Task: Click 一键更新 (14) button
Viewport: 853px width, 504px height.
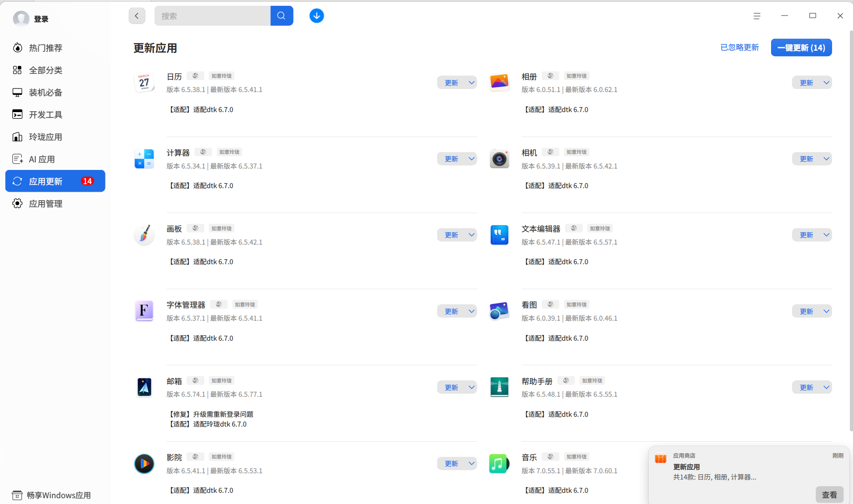Action: click(x=801, y=48)
